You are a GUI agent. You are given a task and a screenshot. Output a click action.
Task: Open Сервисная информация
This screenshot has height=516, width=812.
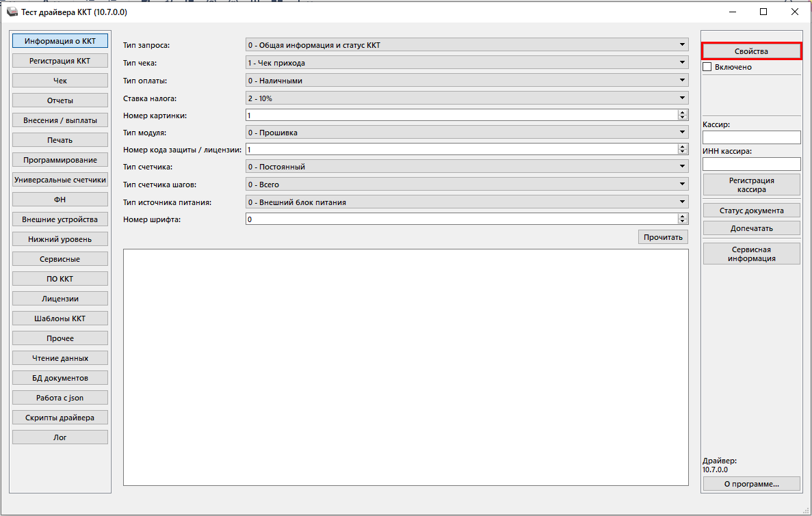point(751,254)
